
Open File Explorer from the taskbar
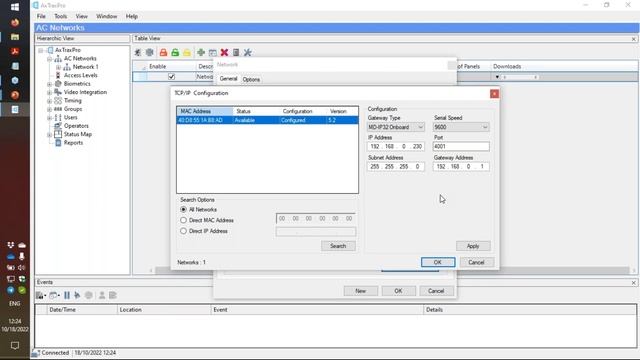pyautogui.click(x=15, y=37)
